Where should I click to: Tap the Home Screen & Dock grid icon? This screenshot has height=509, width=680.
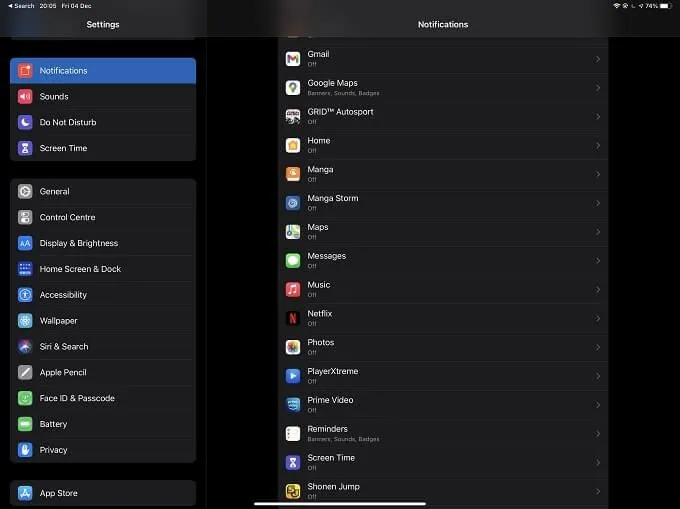coord(25,269)
